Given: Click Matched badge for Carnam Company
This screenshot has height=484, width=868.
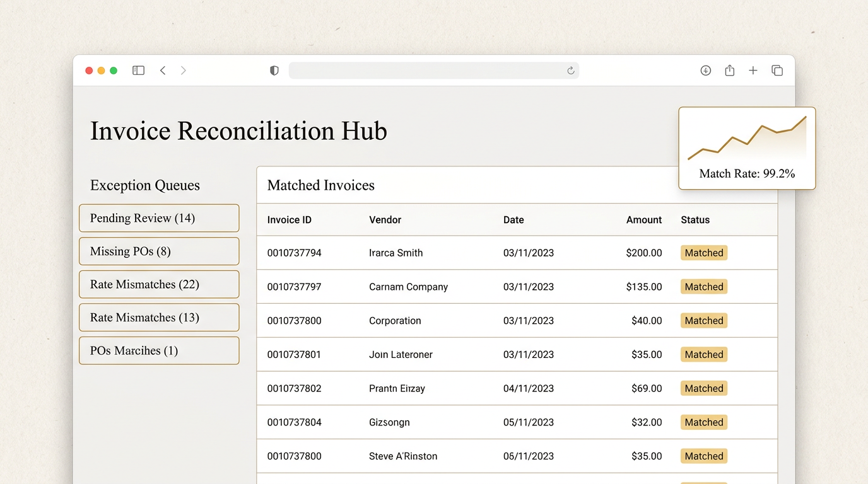Looking at the screenshot, I should tap(704, 287).
